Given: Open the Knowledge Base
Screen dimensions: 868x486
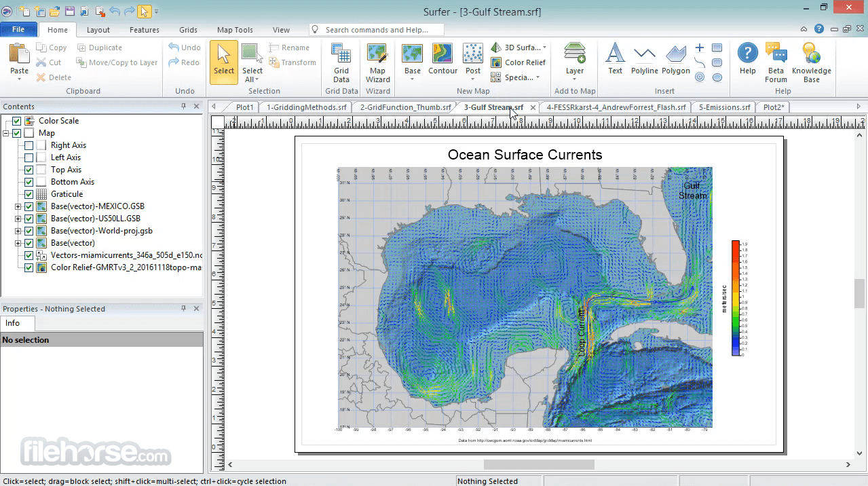Looking at the screenshot, I should 811,62.
